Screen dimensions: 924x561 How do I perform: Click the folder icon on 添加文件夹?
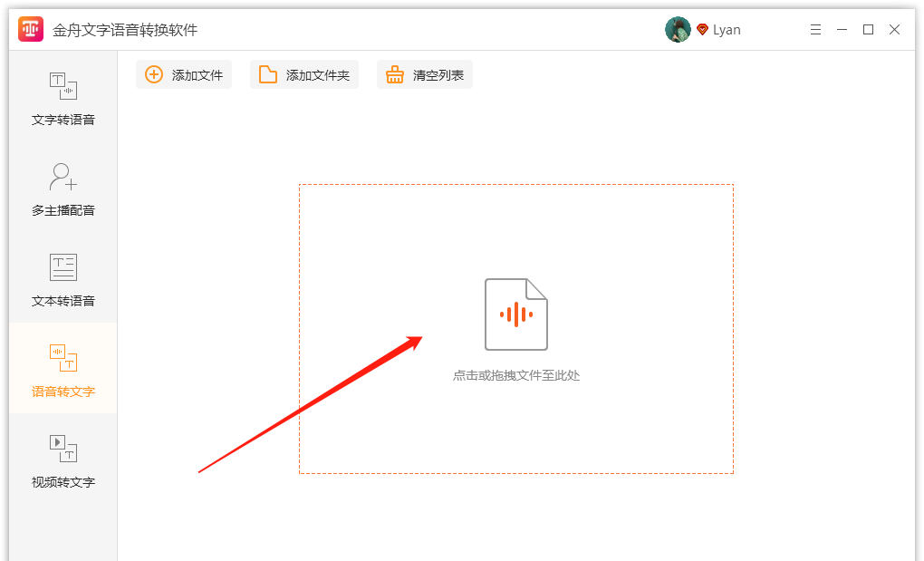(267, 75)
